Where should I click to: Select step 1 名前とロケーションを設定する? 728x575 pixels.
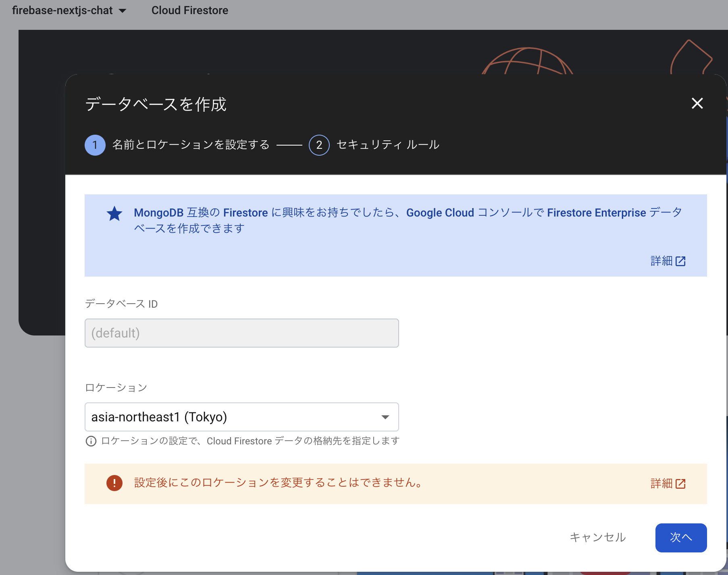pos(177,145)
